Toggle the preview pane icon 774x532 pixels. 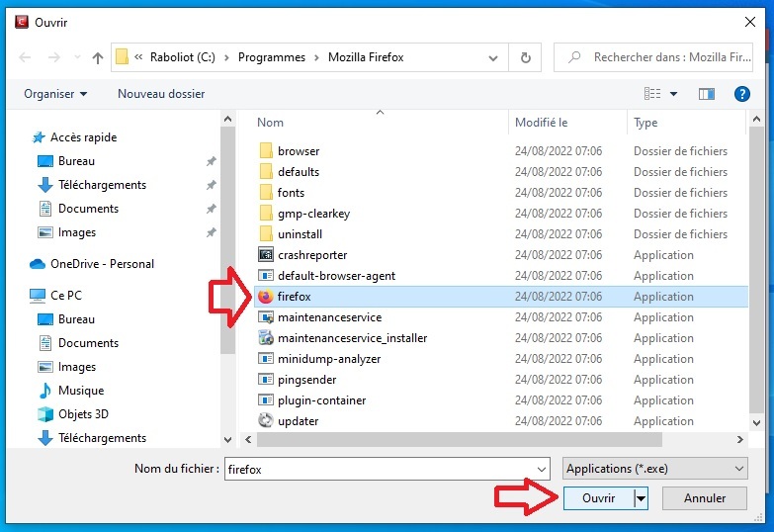pyautogui.click(x=707, y=93)
